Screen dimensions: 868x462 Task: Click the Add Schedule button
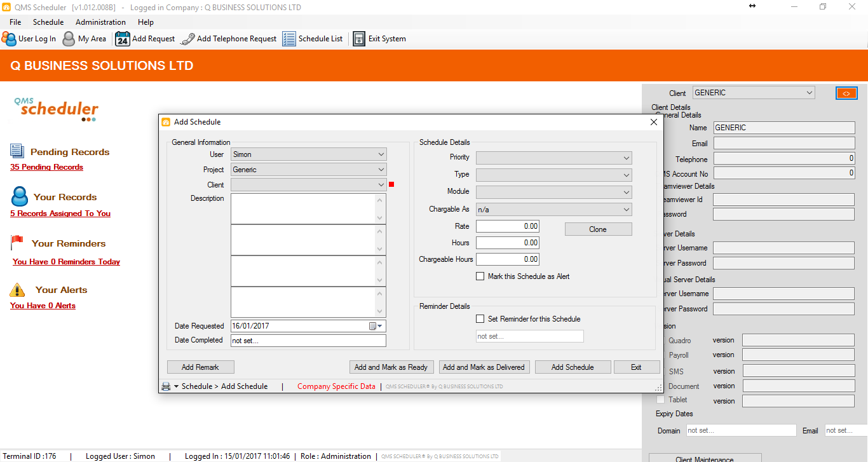573,367
